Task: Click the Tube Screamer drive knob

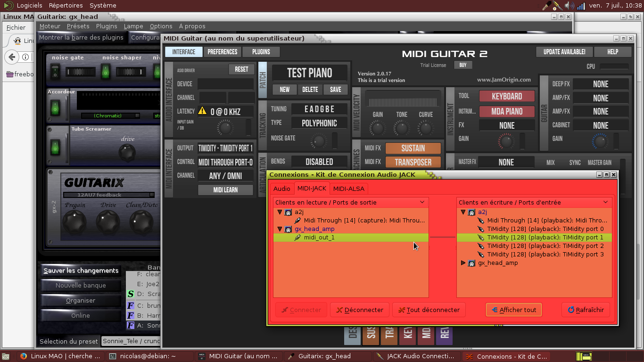Action: coord(126,152)
